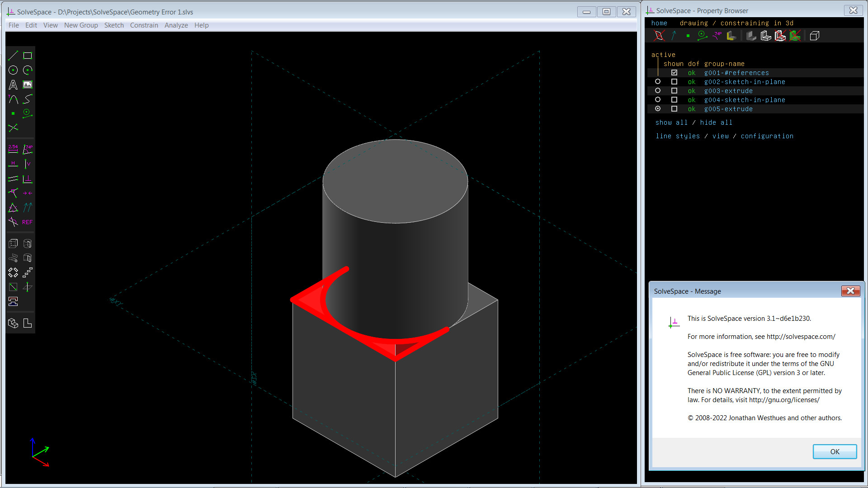Screen dimensions: 868x488
Task: Open the Constrain menu
Action: click(x=144, y=25)
